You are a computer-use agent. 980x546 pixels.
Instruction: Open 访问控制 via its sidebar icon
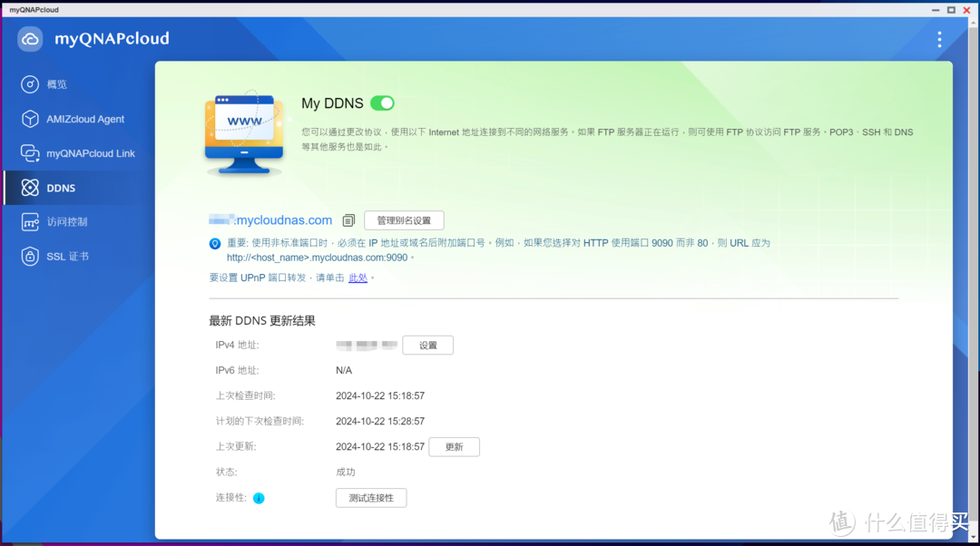pyautogui.click(x=32, y=221)
